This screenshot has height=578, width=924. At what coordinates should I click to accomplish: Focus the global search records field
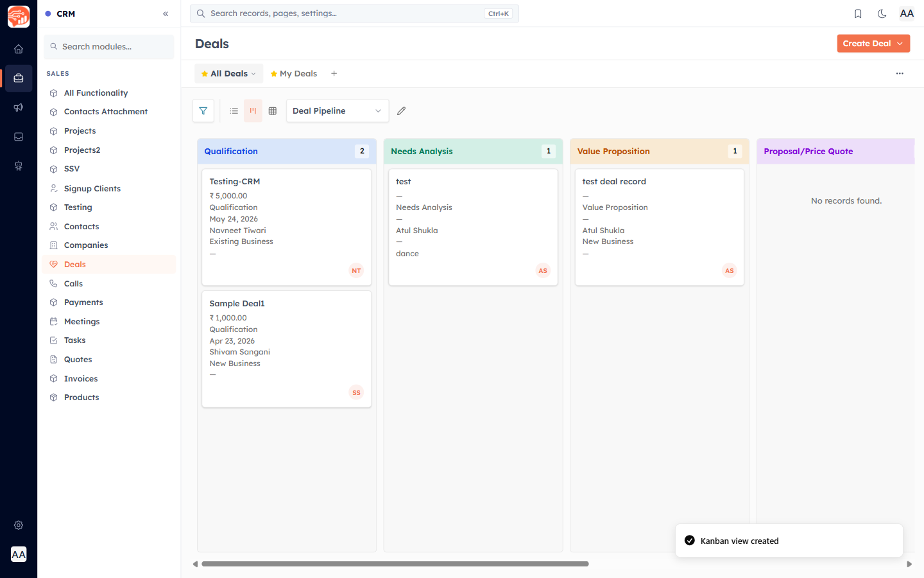(354, 13)
